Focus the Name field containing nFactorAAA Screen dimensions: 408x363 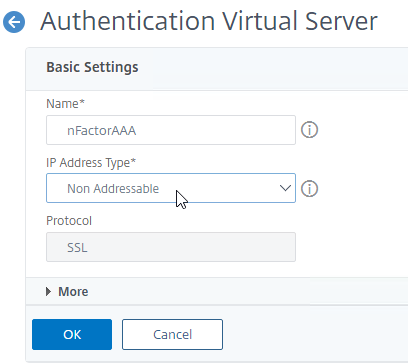point(171,130)
